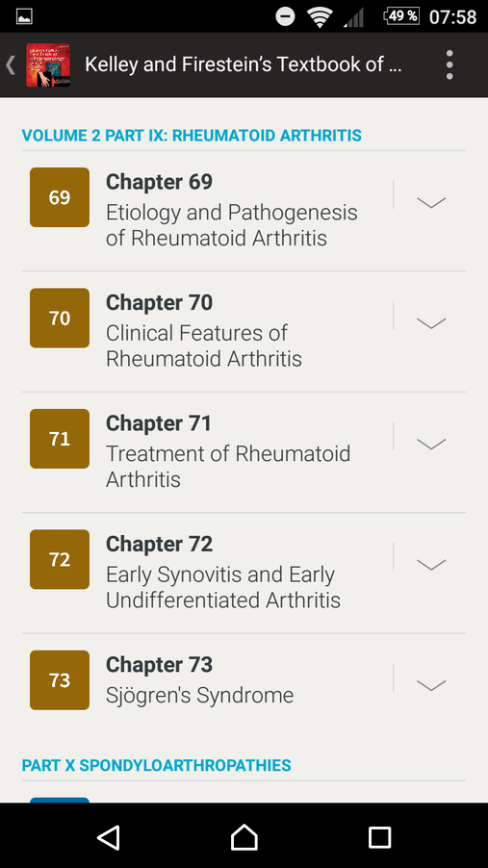This screenshot has height=868, width=488.
Task: Open Etiology and Pathogenesis of Rheumatoid Arthritis
Action: [x=232, y=225]
